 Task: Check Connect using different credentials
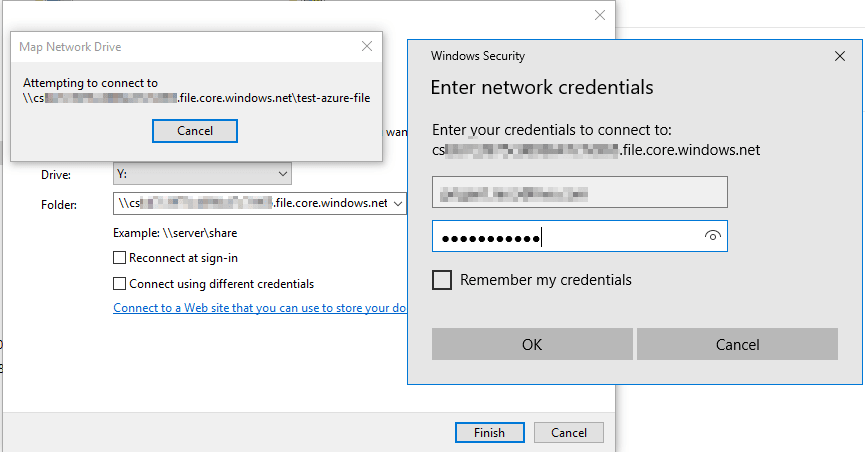(x=119, y=284)
